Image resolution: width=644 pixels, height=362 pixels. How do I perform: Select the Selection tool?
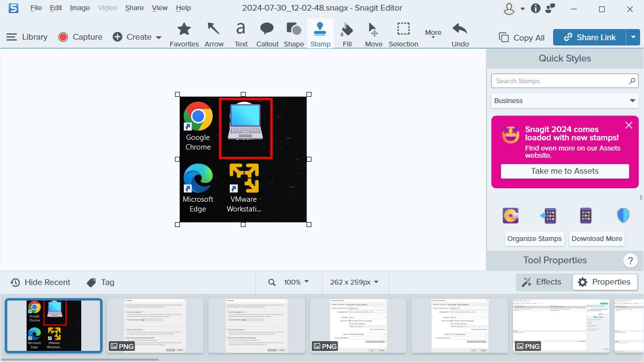403,34
